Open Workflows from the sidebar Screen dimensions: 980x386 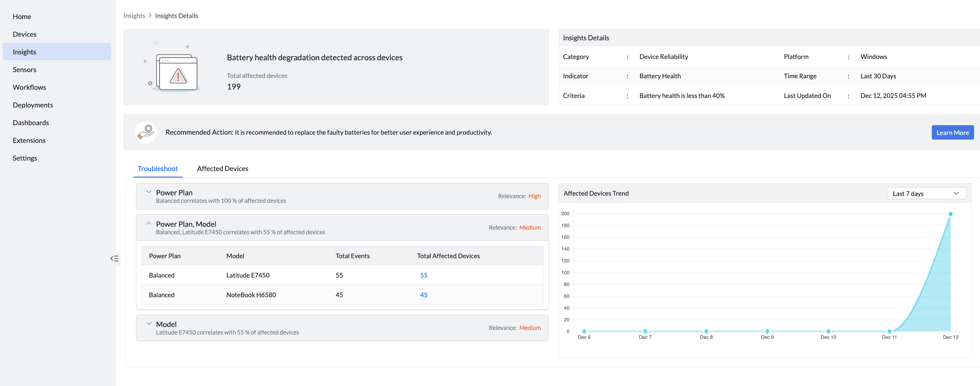29,87
